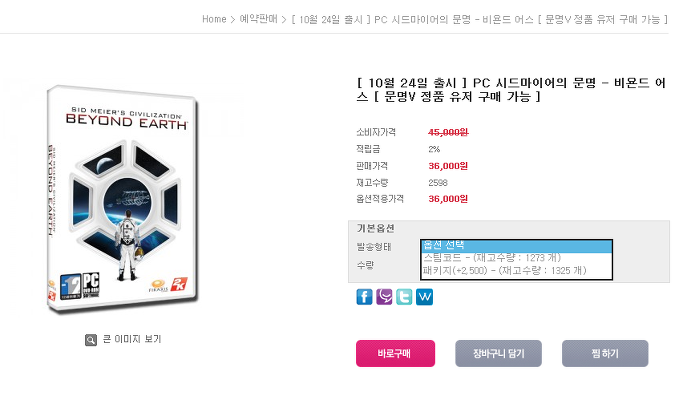
Task: Add to cart with 장바구니 담기
Action: [x=499, y=354]
